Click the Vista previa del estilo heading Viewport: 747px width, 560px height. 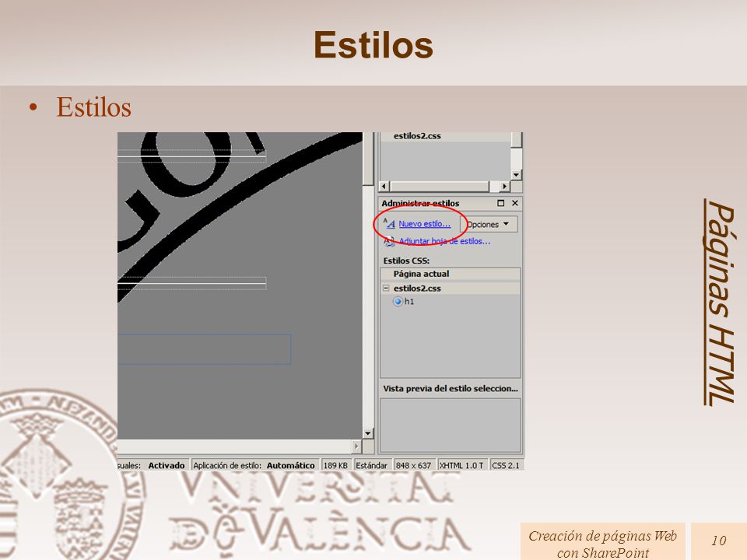(451, 389)
